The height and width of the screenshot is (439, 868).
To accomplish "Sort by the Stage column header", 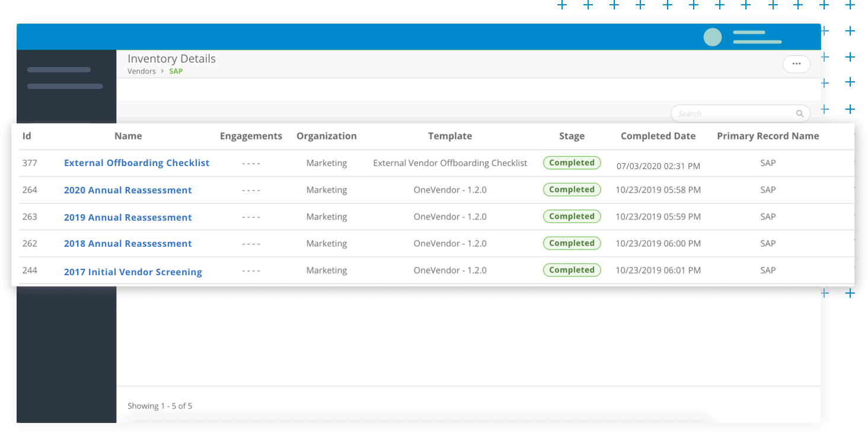I will (572, 136).
